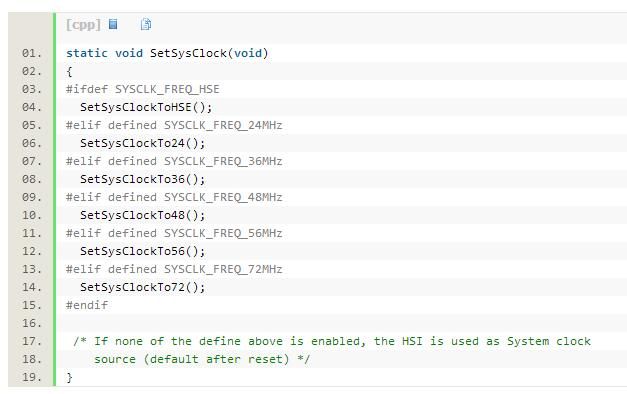Click SYSCLK_FREQ_24MHz directive text

tap(223, 125)
